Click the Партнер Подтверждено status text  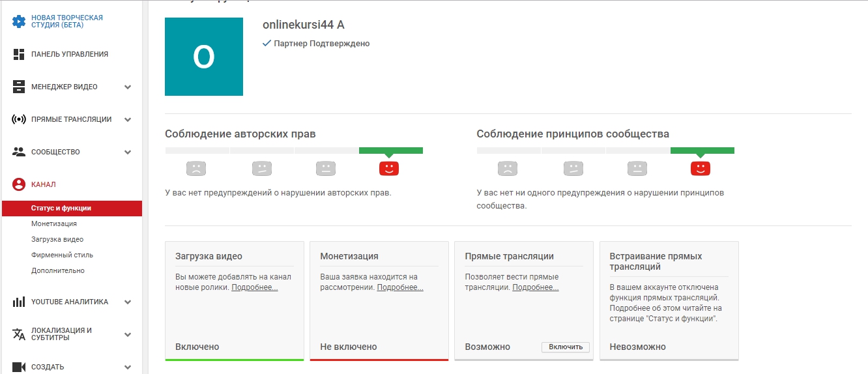(322, 44)
